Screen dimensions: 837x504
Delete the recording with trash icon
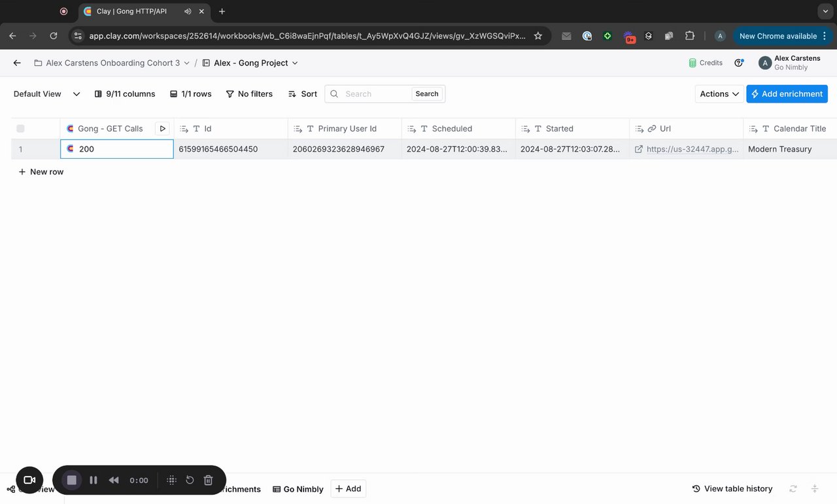(x=208, y=480)
